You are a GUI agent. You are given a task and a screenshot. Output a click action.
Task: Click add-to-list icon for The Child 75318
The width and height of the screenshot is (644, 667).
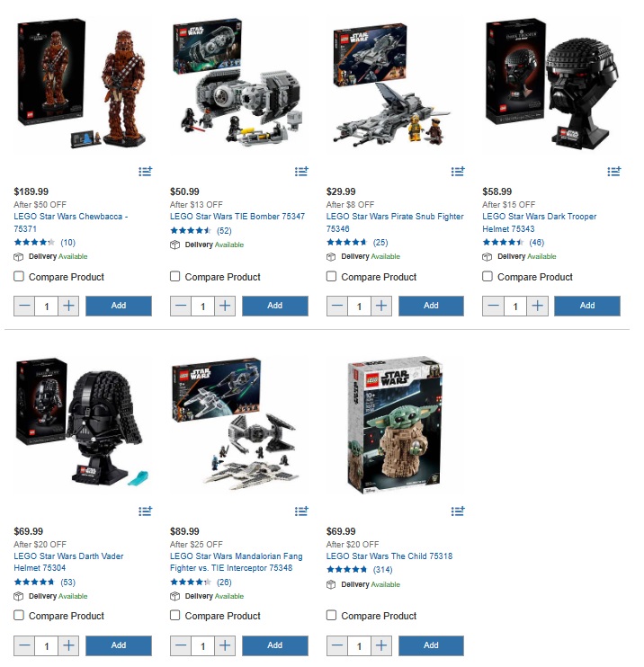pyautogui.click(x=458, y=511)
